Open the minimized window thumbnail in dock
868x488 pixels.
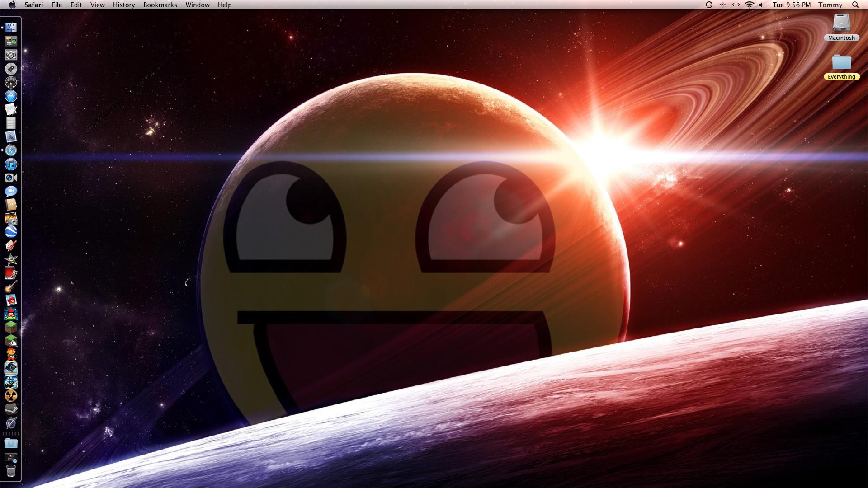11,457
